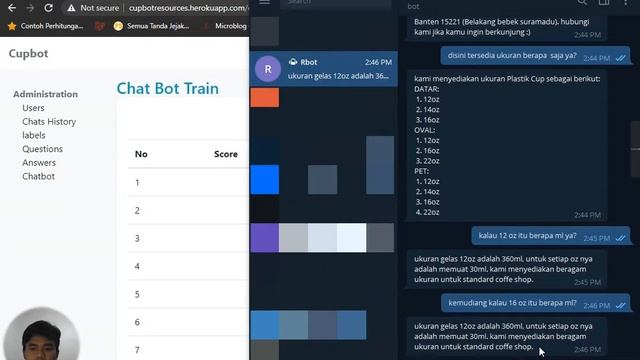The width and height of the screenshot is (640, 360).
Task: Click the message 'disini tersedia ukuran berapa saja ya?'
Action: click(x=535, y=56)
